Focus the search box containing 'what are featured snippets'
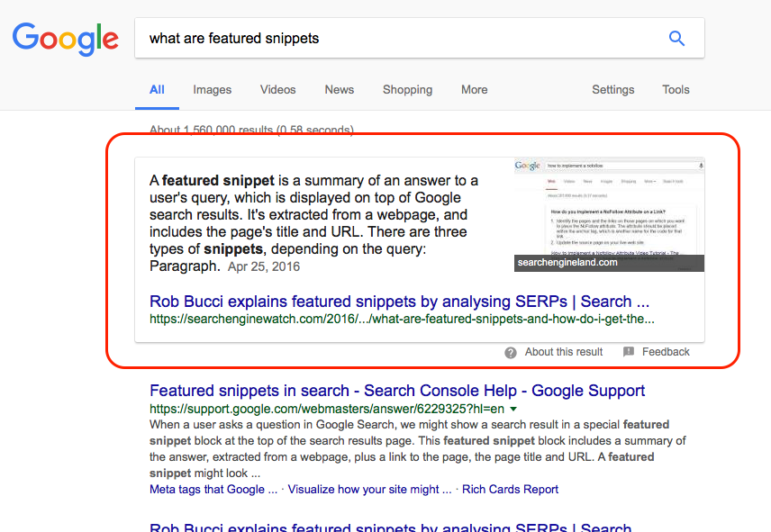The height and width of the screenshot is (532, 771). point(420,38)
